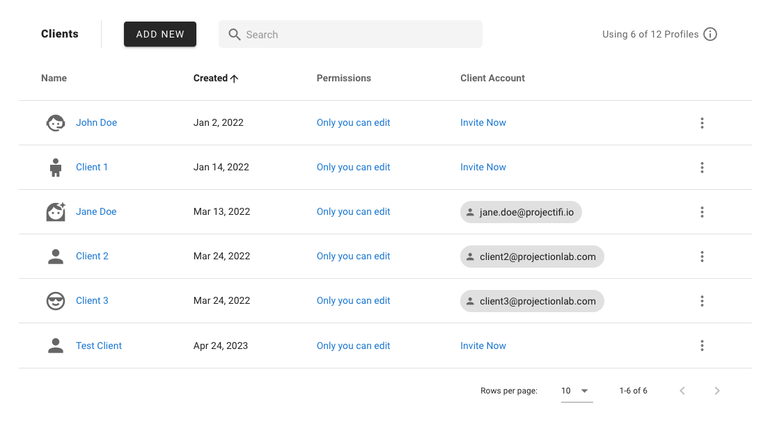Click the Name column header
Screen dimensions: 768x422
[54, 78]
